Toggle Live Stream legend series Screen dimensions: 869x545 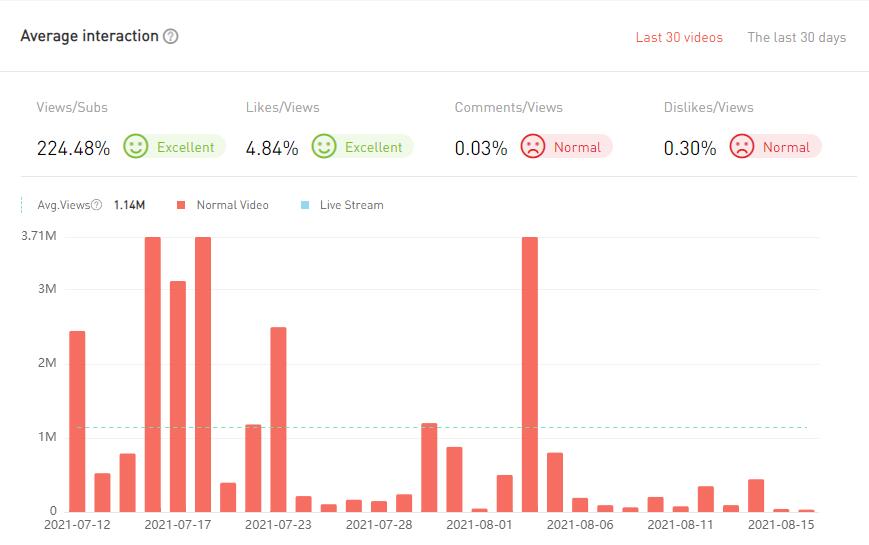(351, 205)
